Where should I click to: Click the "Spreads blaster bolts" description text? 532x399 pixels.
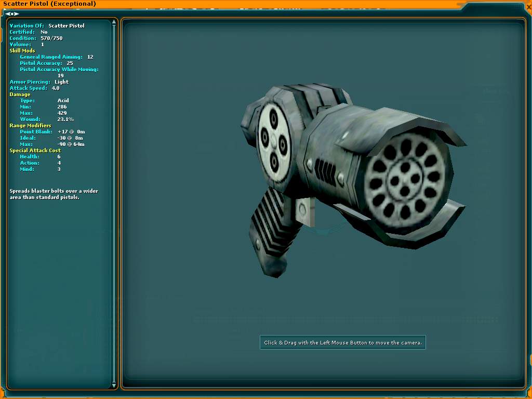[54, 194]
